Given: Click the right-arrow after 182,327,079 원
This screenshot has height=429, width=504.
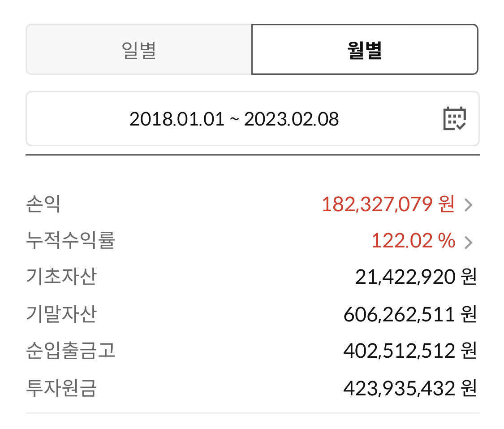Looking at the screenshot, I should (469, 205).
